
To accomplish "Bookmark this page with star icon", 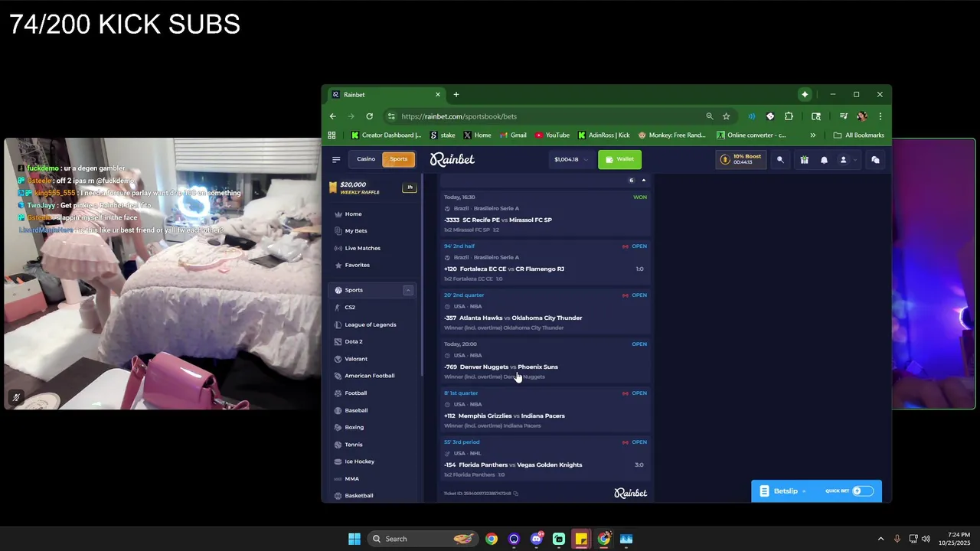I will (x=726, y=116).
